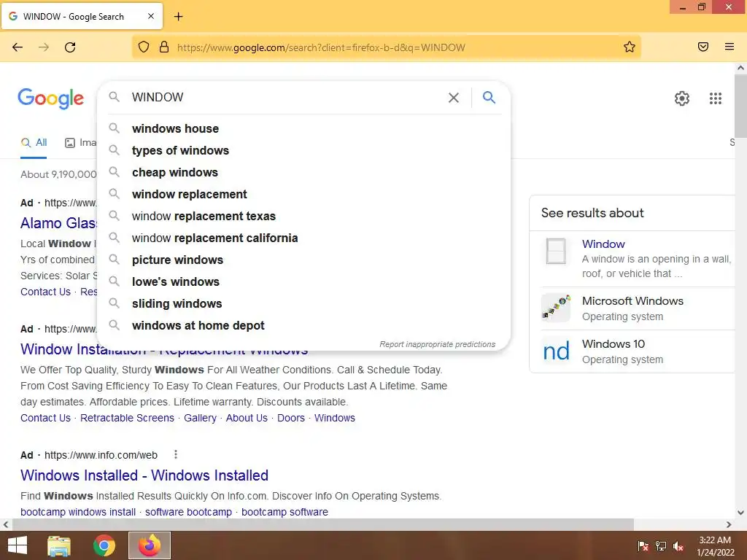Open Google quick settings gear
Screen dimensions: 747x560
coord(682,98)
